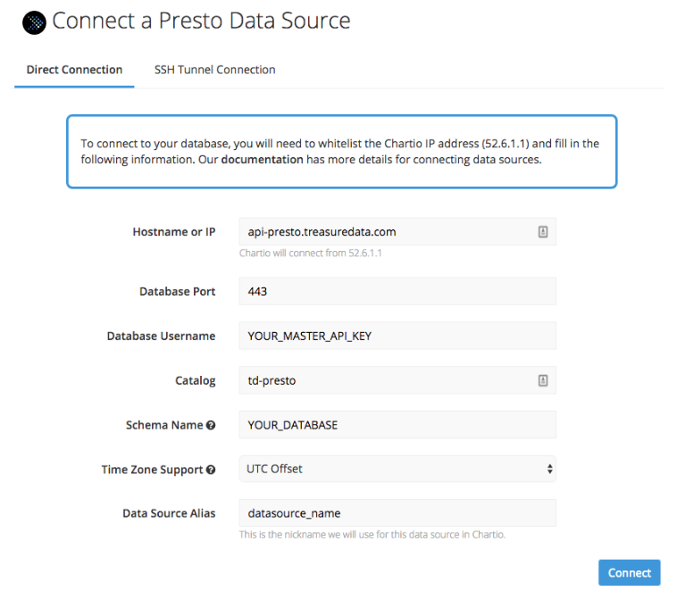The image size is (677, 616).
Task: Click the Data Source Alias field
Action: (397, 513)
